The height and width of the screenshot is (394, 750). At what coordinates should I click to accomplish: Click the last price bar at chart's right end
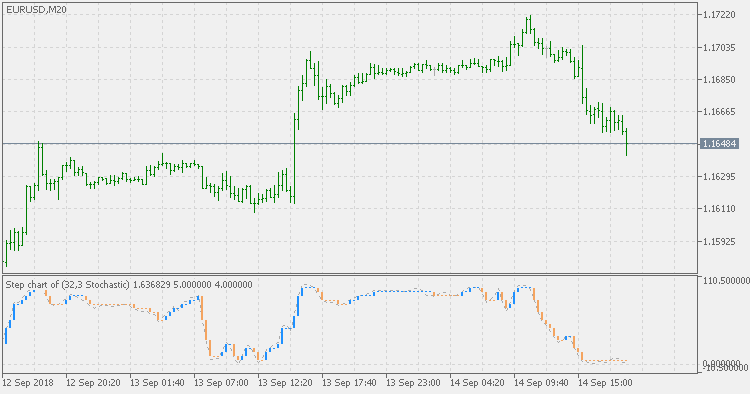(626, 142)
